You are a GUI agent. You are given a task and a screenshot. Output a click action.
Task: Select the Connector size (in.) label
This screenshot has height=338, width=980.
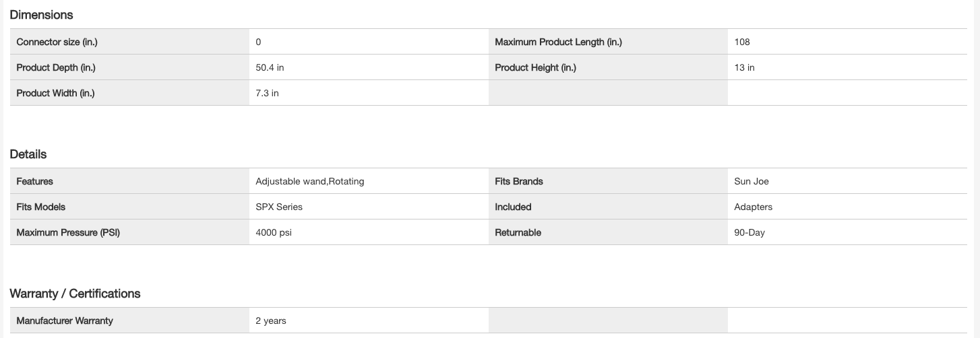(x=57, y=42)
